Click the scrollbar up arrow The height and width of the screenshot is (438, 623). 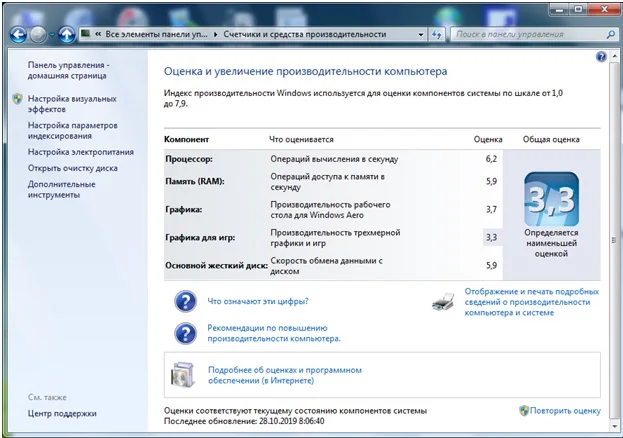[x=614, y=56]
